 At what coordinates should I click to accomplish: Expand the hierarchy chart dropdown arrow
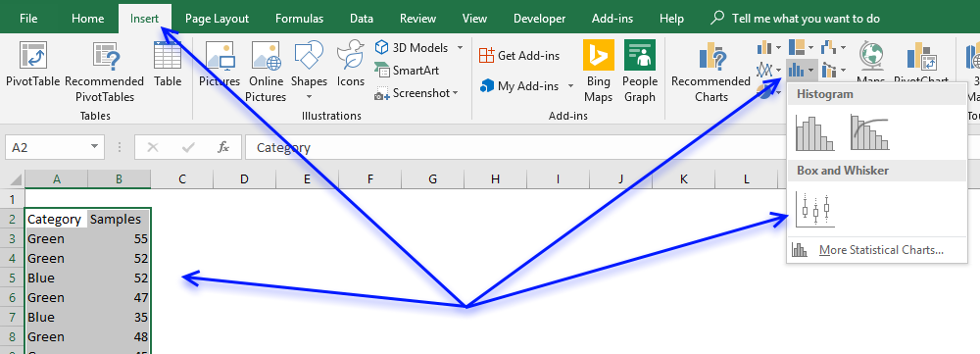pyautogui.click(x=810, y=48)
